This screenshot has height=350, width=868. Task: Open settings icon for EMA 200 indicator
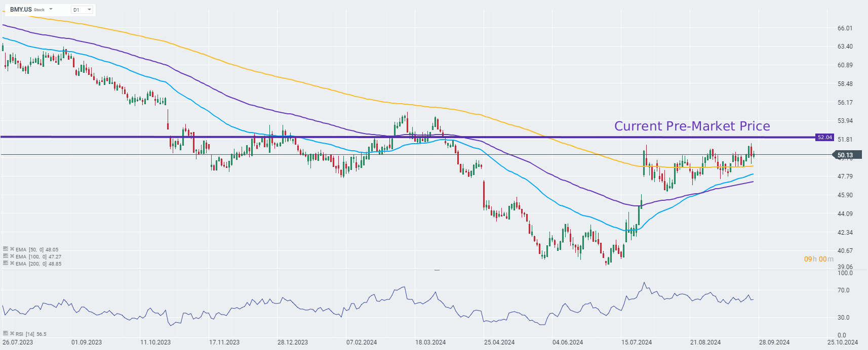coord(5,264)
